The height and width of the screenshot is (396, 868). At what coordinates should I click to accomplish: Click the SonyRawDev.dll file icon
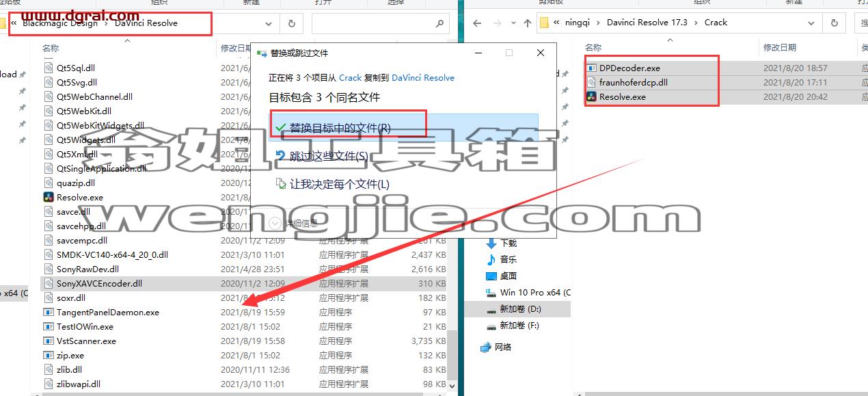49,269
